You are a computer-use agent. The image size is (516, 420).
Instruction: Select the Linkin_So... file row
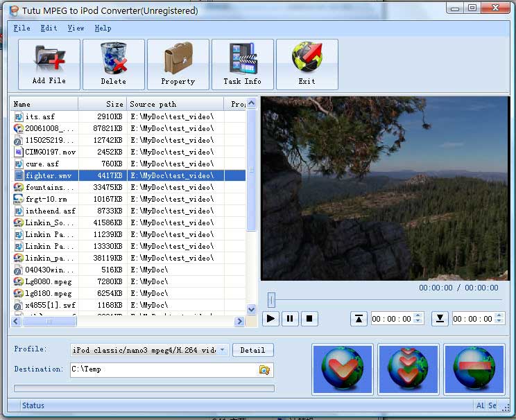(128, 222)
